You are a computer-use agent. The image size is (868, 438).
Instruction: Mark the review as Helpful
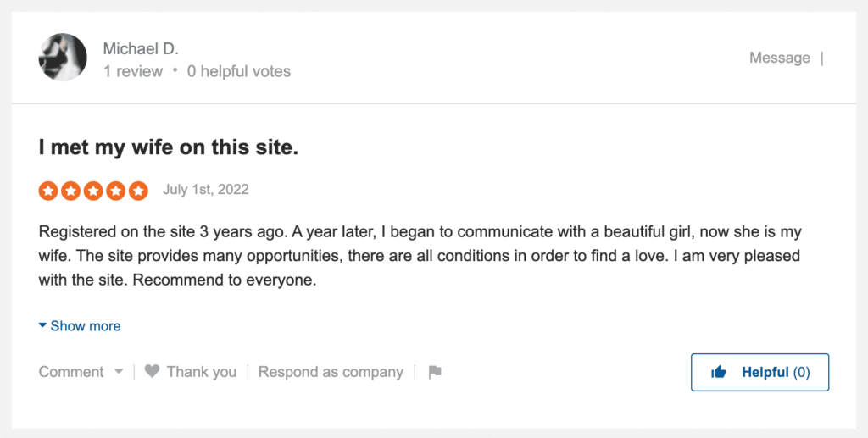tap(760, 372)
